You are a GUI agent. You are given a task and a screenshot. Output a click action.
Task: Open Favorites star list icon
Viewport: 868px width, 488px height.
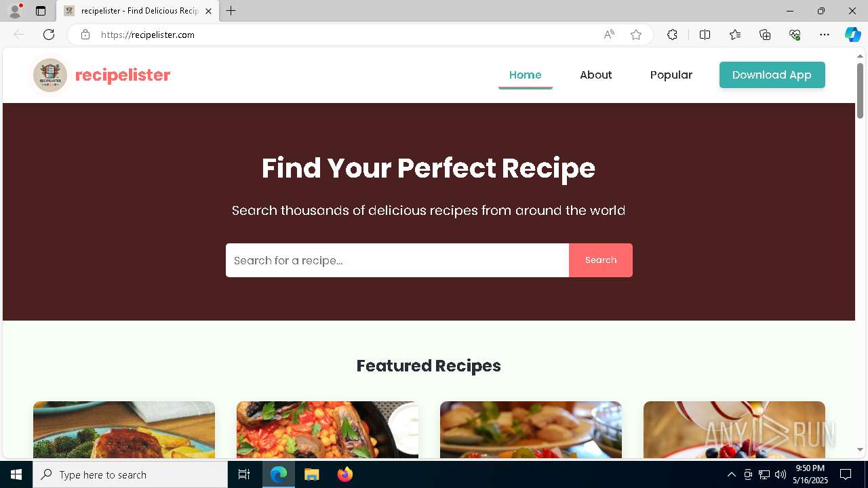[x=735, y=35]
